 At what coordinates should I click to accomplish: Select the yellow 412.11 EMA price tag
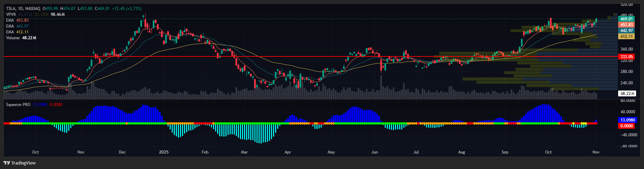[x=626, y=36]
